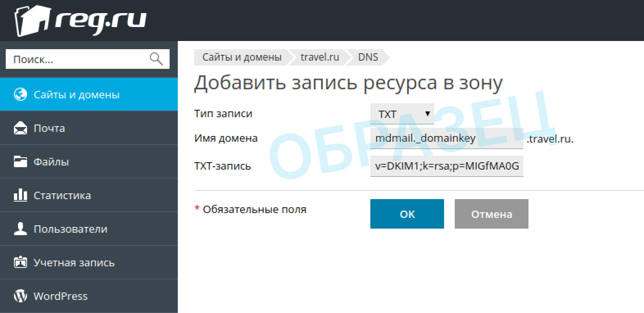The width and height of the screenshot is (644, 313).
Task: Open the Учетная запись section
Action: [x=89, y=263]
